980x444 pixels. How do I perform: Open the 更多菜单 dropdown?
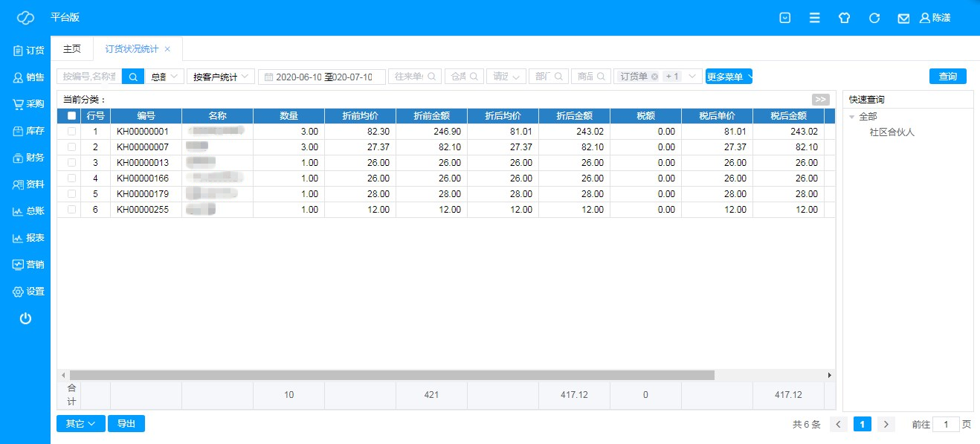point(729,77)
